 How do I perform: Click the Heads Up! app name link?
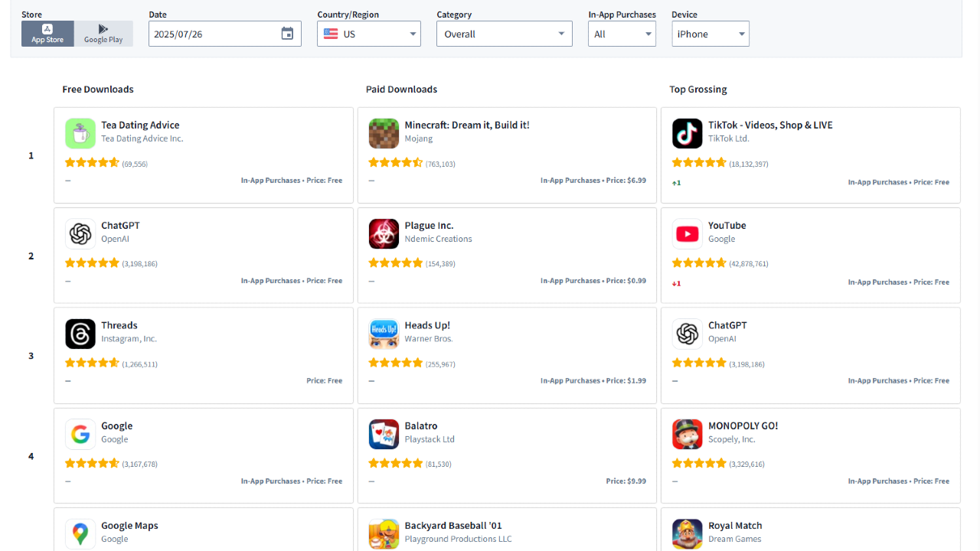[427, 324]
